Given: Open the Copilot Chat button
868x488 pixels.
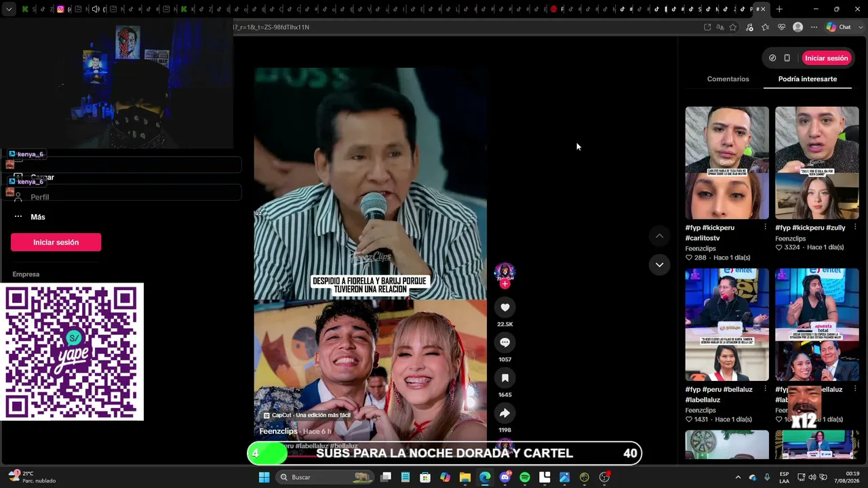Looking at the screenshot, I should 839,27.
